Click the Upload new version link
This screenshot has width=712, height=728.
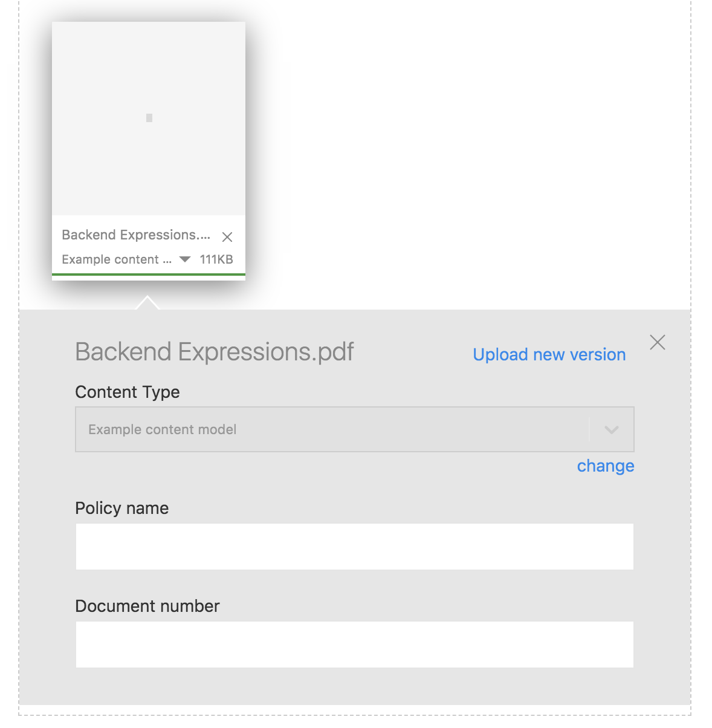tap(549, 354)
